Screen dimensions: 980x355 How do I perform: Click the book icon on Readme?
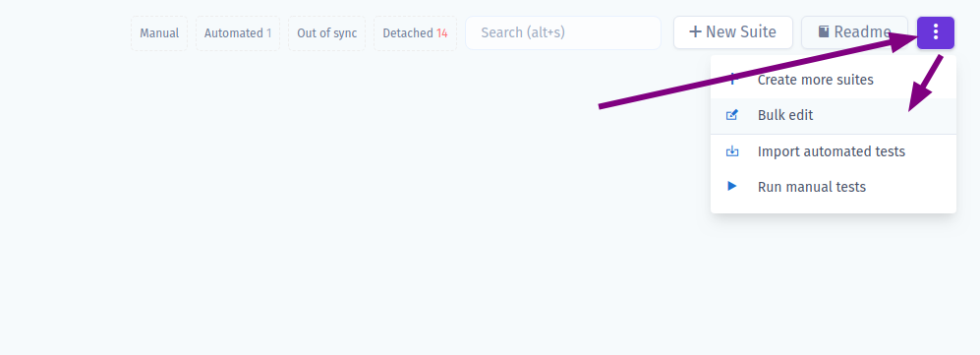point(824,31)
